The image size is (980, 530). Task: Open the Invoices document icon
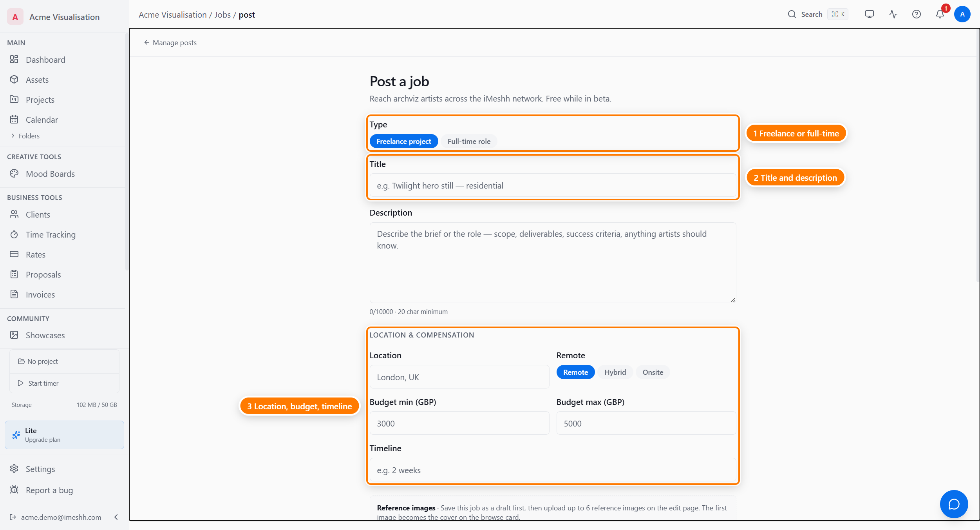coord(14,294)
